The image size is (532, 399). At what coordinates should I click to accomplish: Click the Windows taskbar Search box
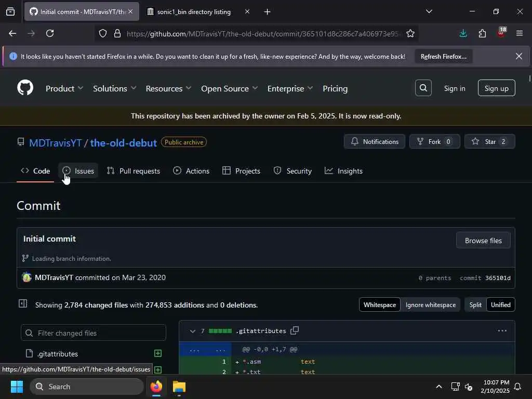point(87,387)
